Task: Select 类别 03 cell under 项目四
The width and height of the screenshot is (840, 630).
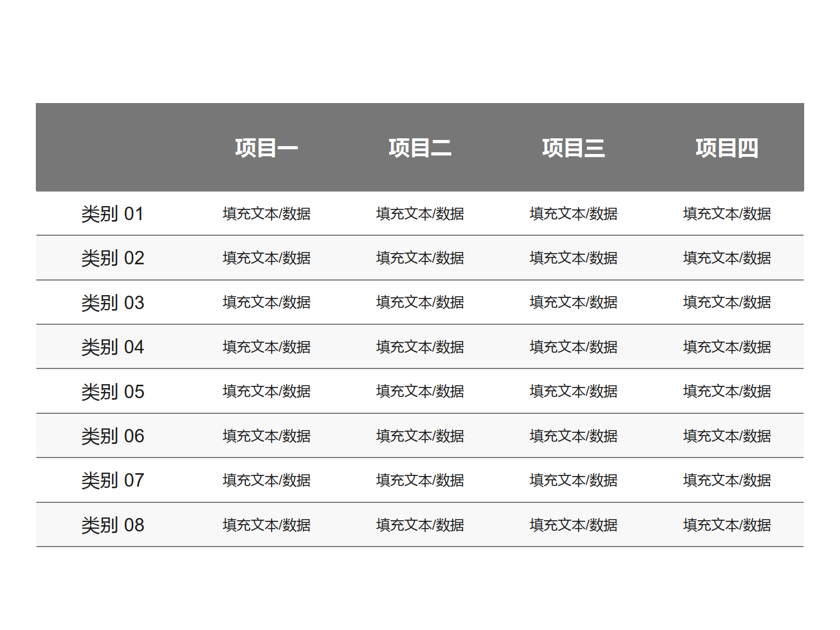Action: [727, 302]
